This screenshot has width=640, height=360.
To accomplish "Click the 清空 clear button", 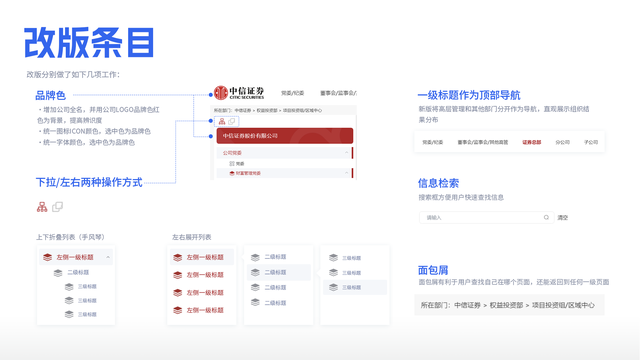I will click(x=563, y=218).
